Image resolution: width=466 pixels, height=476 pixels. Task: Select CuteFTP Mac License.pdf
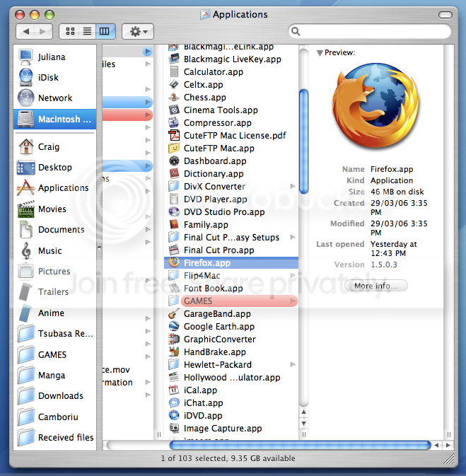[231, 135]
